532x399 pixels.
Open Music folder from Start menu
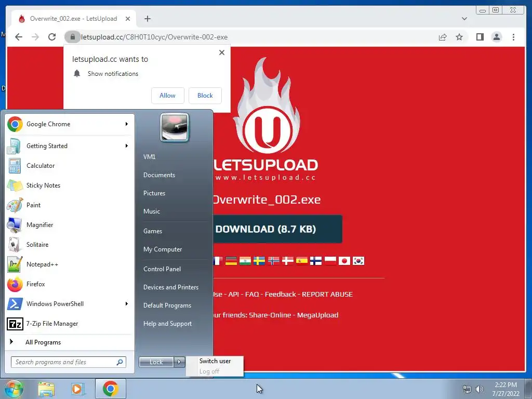click(152, 211)
